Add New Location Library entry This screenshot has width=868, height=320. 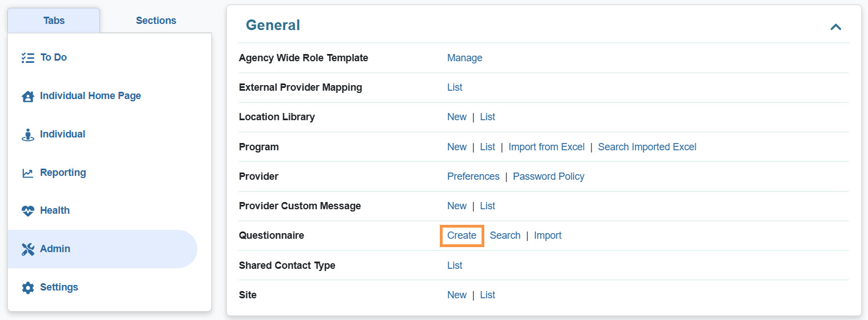pos(457,117)
